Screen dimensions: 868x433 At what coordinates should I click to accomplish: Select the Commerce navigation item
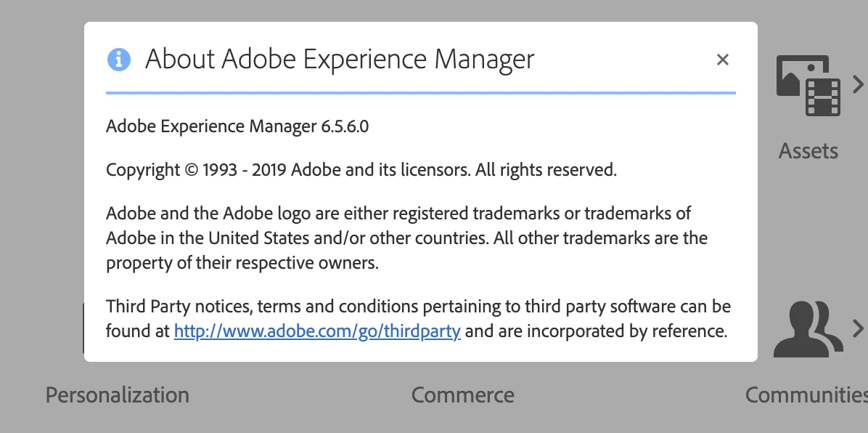(x=462, y=395)
